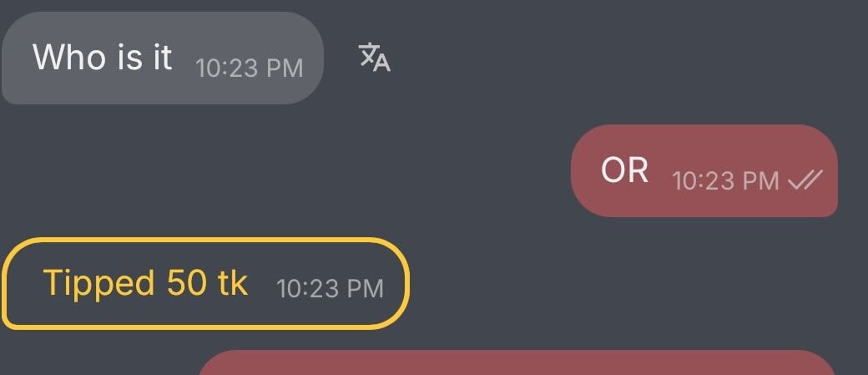Click the double-check read receipt icon
Viewport: 868px width, 375px height.
coord(805,180)
